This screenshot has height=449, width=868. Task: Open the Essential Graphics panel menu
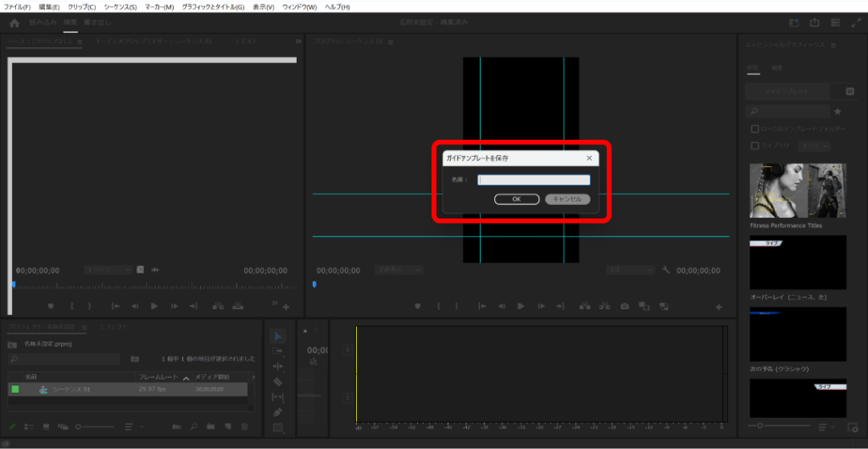click(x=833, y=45)
